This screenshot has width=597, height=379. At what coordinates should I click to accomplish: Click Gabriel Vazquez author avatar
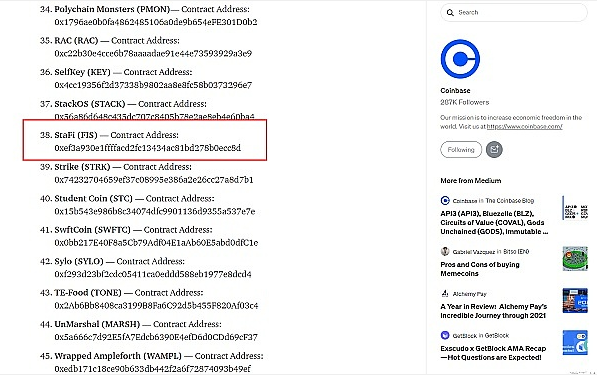(x=445, y=251)
